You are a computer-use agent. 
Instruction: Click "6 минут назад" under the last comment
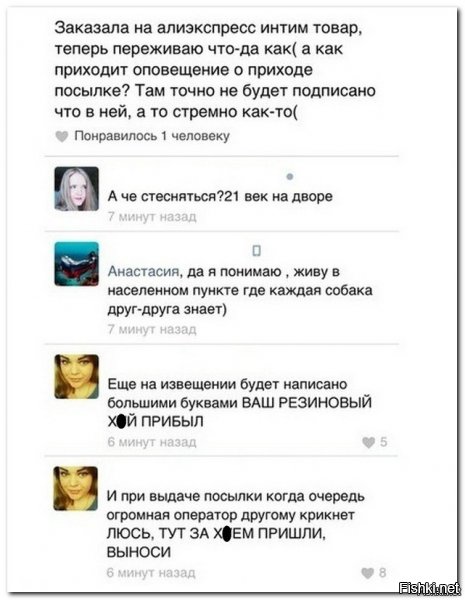pyautogui.click(x=151, y=573)
